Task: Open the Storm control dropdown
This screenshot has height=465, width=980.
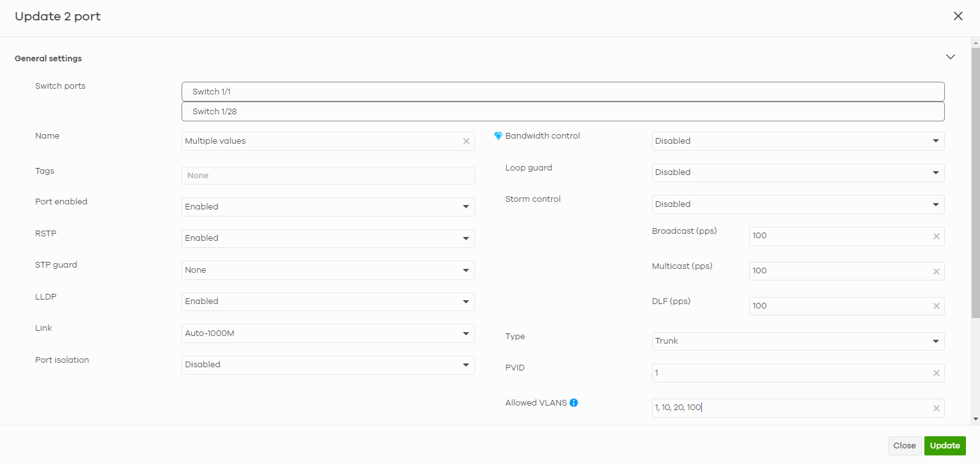Action: [798, 204]
